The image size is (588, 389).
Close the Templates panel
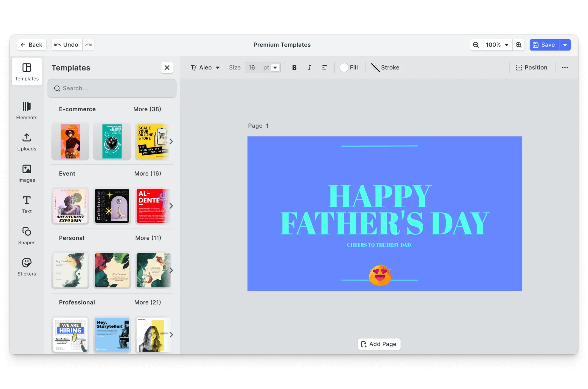coord(167,67)
